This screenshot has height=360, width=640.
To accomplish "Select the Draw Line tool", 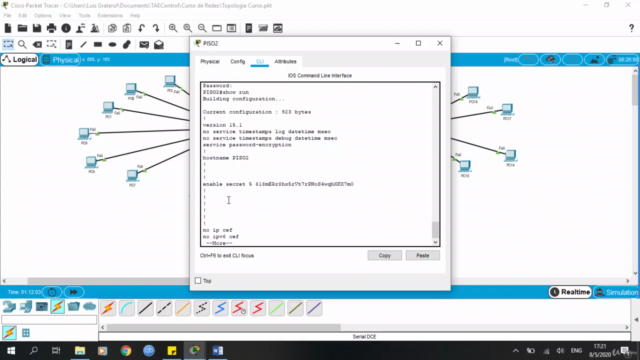I will 83,44.
